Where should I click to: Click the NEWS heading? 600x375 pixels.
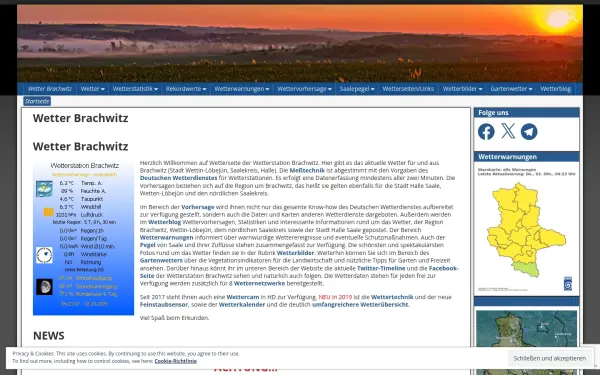pos(49,336)
